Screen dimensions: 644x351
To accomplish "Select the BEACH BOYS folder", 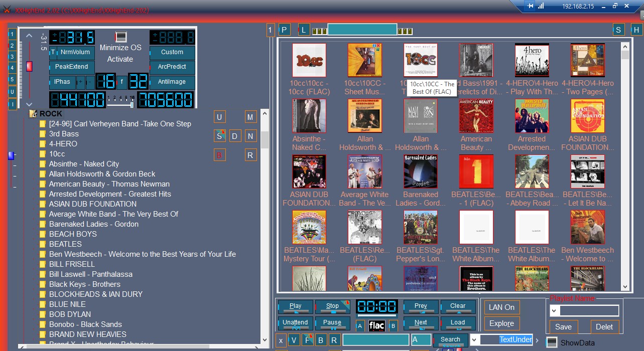I will [73, 234].
